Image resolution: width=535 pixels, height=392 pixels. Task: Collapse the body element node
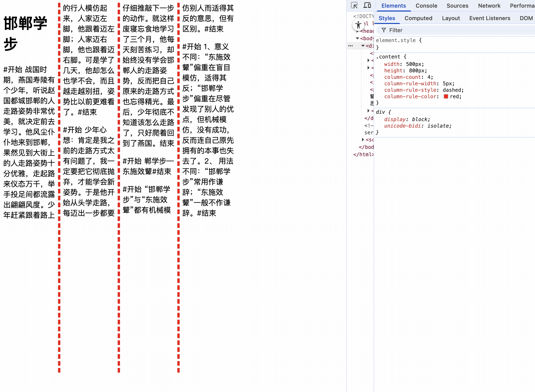(x=357, y=38)
